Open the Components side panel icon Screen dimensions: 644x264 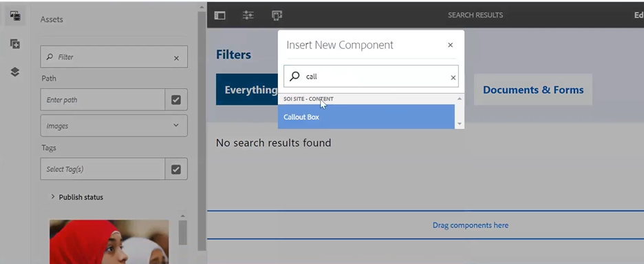(15, 44)
